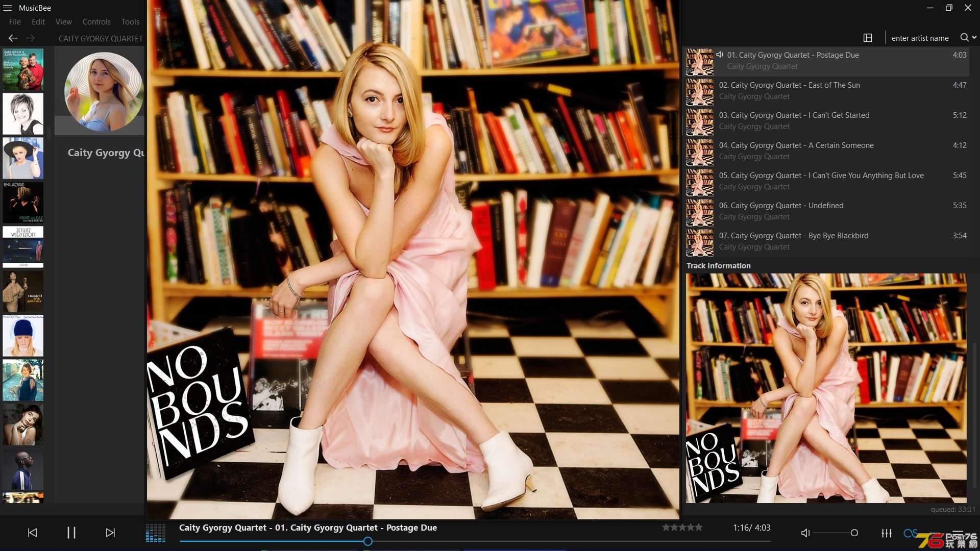Open the Tools menu
This screenshot has width=980, height=551.
pyautogui.click(x=130, y=22)
